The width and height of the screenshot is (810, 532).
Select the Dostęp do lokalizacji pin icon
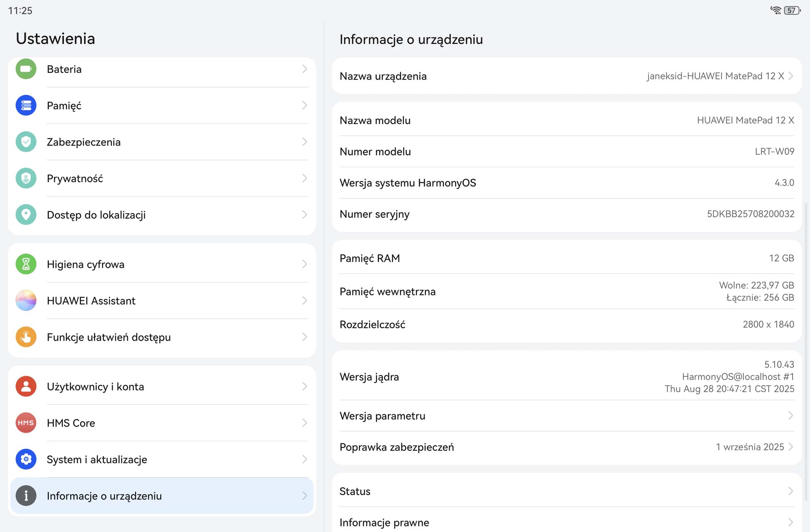[x=26, y=215]
